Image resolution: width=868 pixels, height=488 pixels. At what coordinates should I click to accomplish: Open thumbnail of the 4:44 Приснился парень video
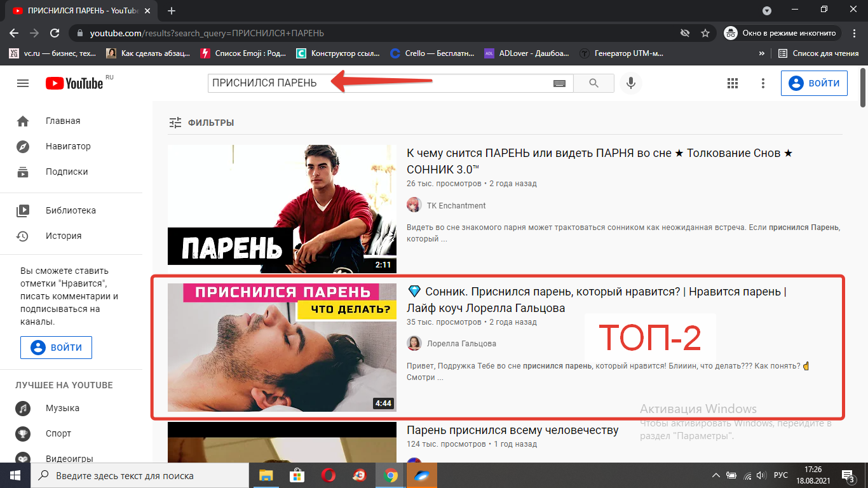pyautogui.click(x=282, y=348)
